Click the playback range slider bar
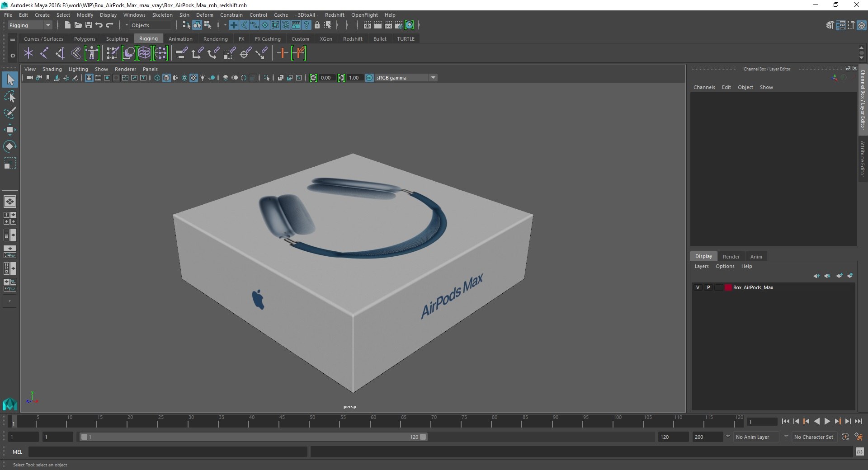Image resolution: width=868 pixels, height=470 pixels. point(253,437)
